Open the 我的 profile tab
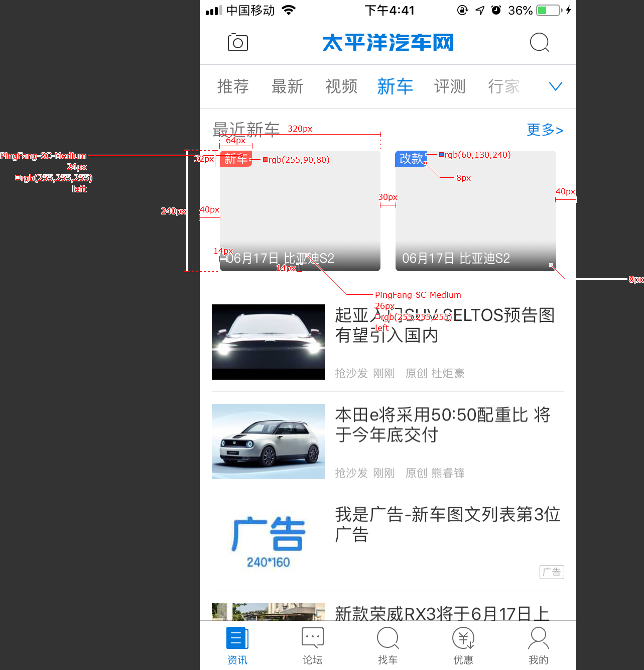This screenshot has height=670, width=644. (538, 646)
